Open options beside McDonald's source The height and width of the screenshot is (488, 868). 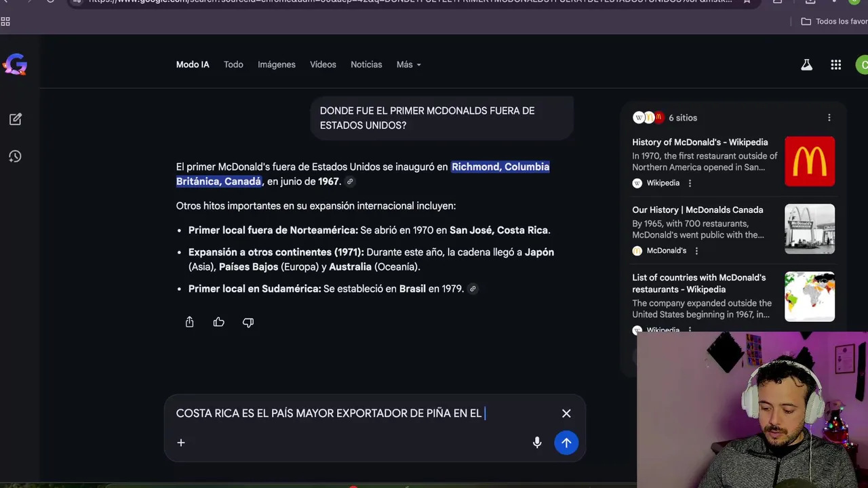[x=696, y=251]
